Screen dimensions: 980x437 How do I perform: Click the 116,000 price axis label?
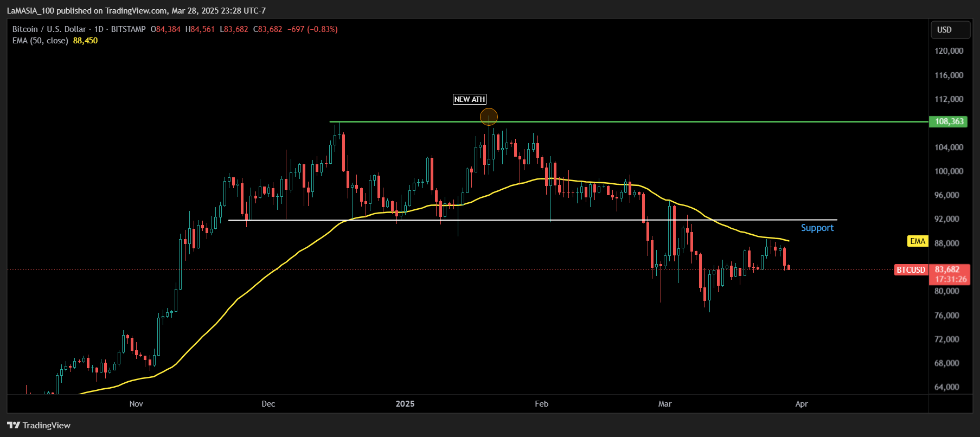pyautogui.click(x=949, y=75)
